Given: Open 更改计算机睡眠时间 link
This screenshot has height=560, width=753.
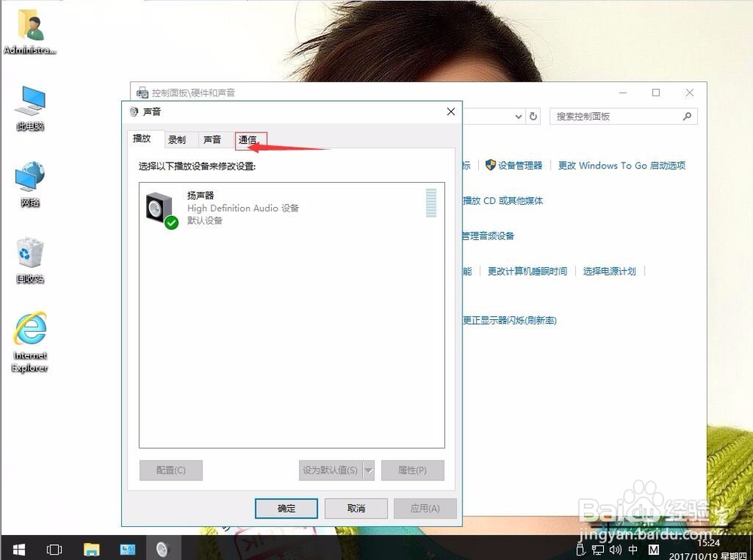Looking at the screenshot, I should (x=527, y=271).
